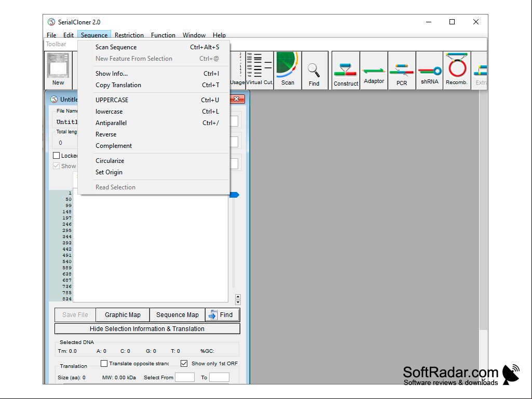Open the File menu
Screen dimensions: 532x399
[x=51, y=35]
